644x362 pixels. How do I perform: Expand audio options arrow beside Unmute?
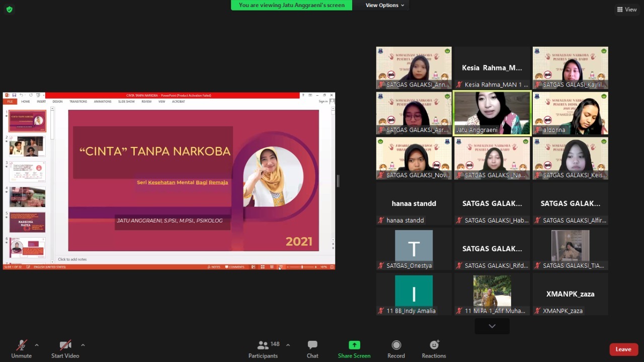coord(37,345)
